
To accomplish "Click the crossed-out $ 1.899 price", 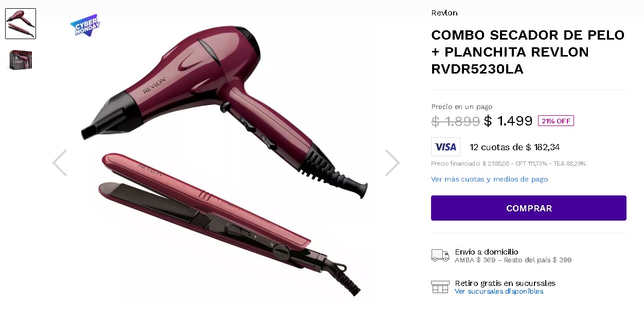I will (x=456, y=121).
